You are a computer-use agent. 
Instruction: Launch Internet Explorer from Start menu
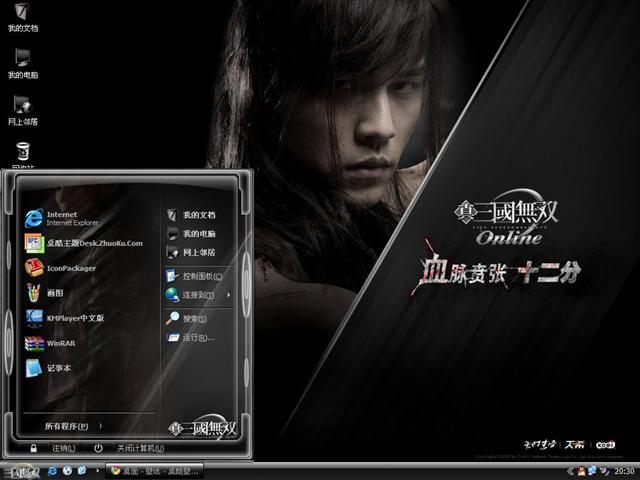(x=62, y=218)
